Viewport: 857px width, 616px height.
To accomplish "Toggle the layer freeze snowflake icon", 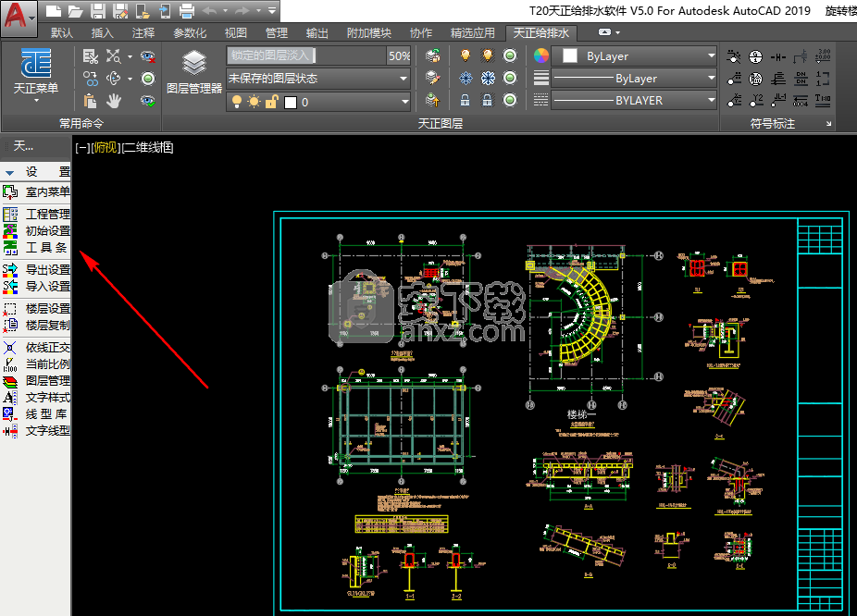I will pyautogui.click(x=465, y=79).
